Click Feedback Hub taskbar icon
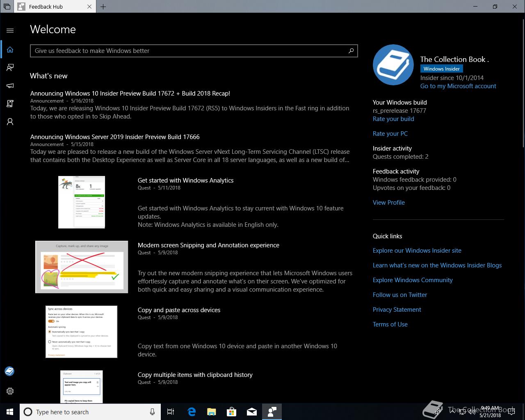Viewport: 525px width, 420px height. [272, 412]
